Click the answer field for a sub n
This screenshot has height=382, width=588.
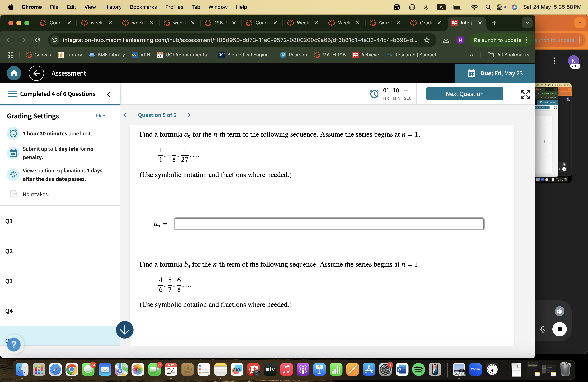coord(329,224)
